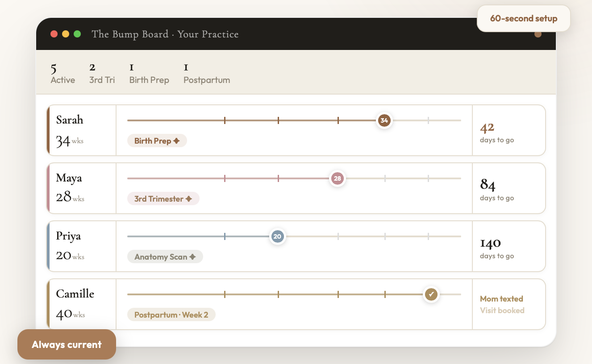
Task: Click Priya's week 20 timeline marker
Action: [277, 236]
